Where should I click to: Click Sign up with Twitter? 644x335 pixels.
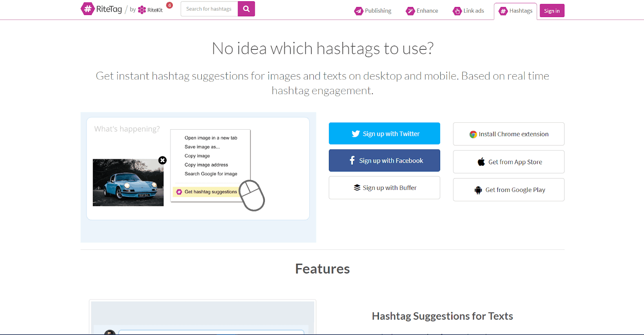(x=384, y=134)
